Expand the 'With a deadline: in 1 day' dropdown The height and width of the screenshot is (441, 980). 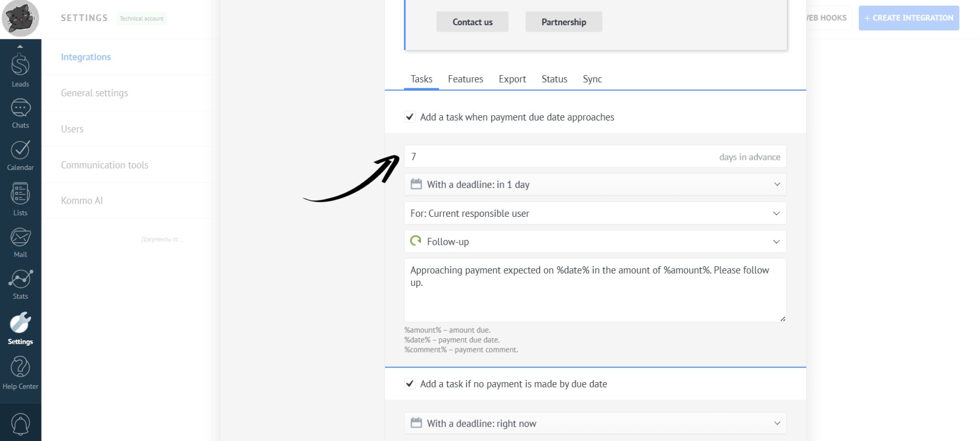pyautogui.click(x=595, y=185)
